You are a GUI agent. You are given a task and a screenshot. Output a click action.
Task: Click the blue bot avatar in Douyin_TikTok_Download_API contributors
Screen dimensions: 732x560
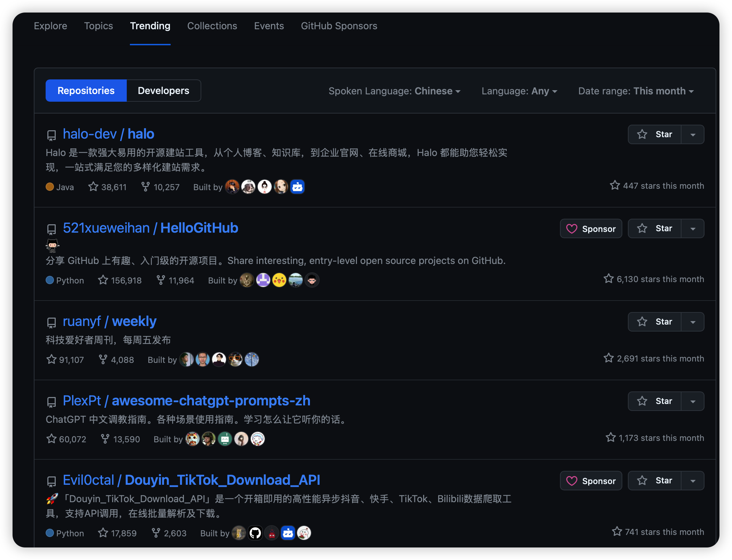pyautogui.click(x=288, y=533)
